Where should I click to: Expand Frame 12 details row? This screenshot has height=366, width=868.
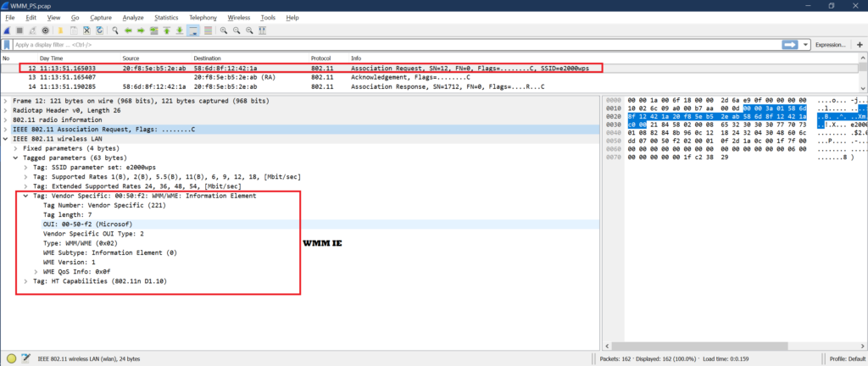7,101
